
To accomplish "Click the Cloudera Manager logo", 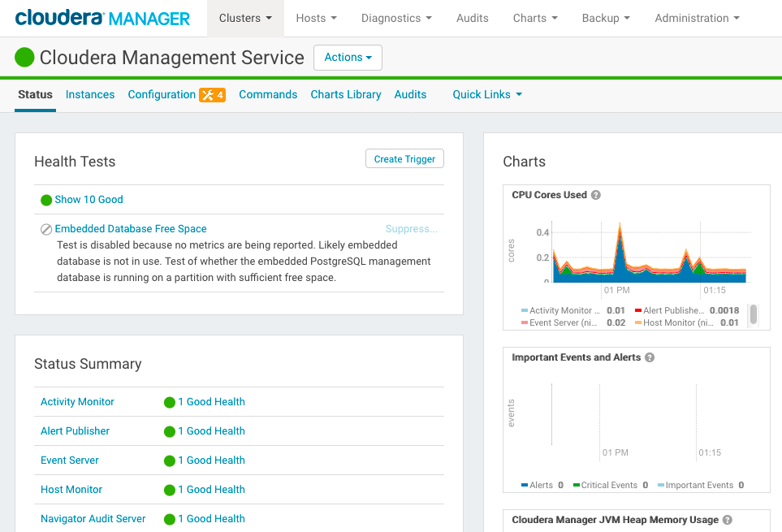I will point(102,18).
